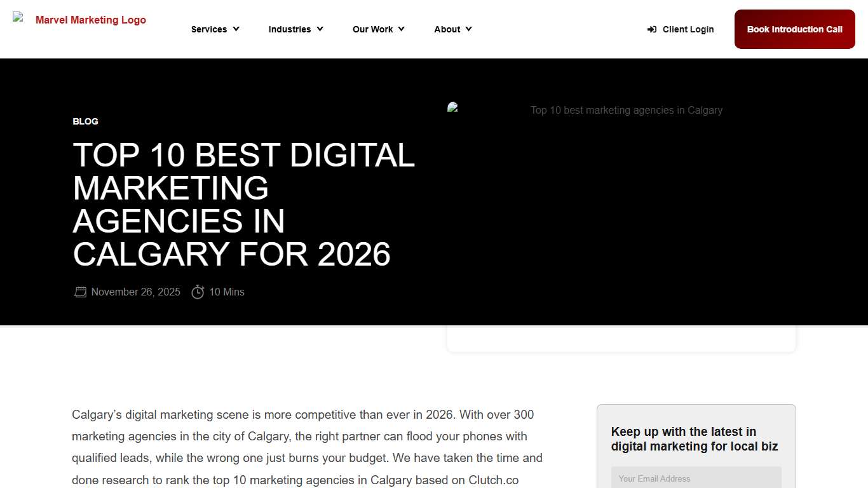Open the Client Login link
Viewport: 868px width, 488px height.
click(x=688, y=29)
